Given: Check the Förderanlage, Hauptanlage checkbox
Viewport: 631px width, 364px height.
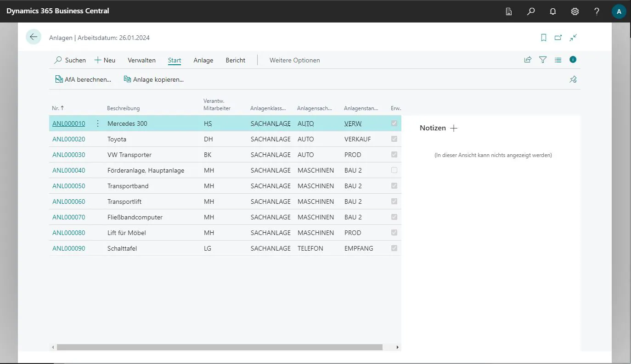Looking at the screenshot, I should [394, 170].
